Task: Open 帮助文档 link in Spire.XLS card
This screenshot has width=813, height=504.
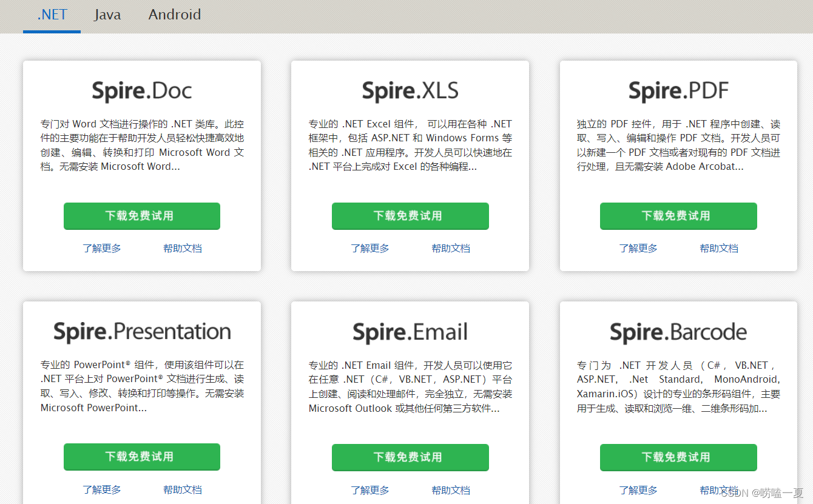Action: coord(451,248)
